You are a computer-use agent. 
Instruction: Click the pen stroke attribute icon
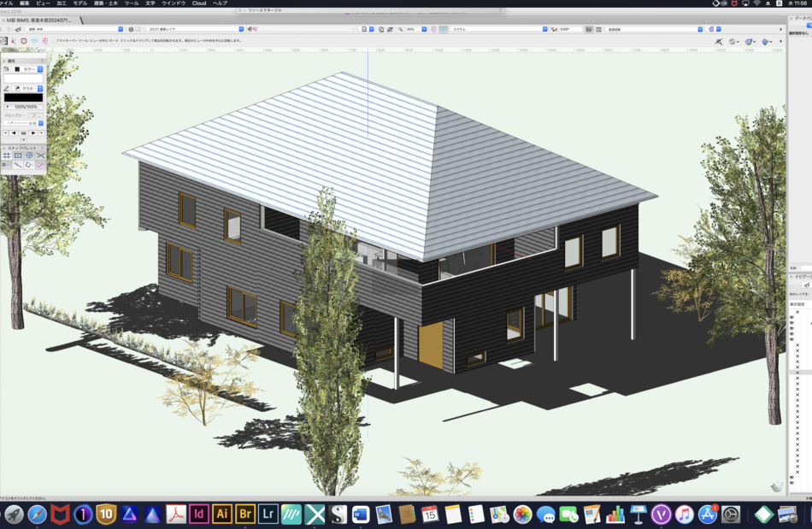[7, 88]
